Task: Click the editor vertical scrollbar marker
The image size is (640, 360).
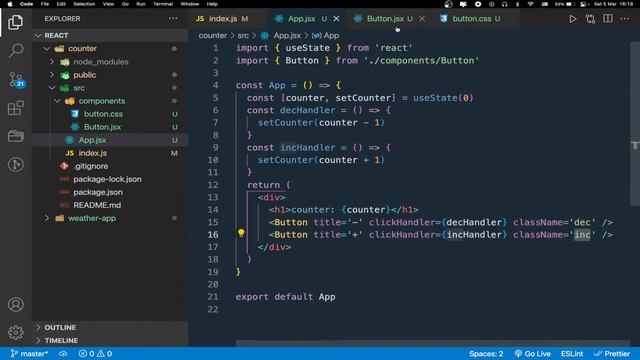Action: [x=635, y=145]
